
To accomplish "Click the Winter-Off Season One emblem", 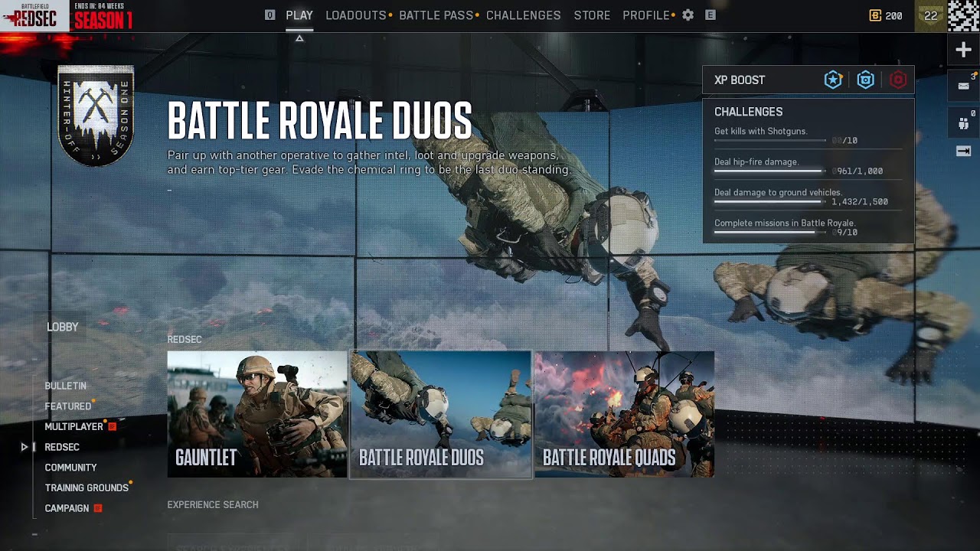I will (96, 116).
